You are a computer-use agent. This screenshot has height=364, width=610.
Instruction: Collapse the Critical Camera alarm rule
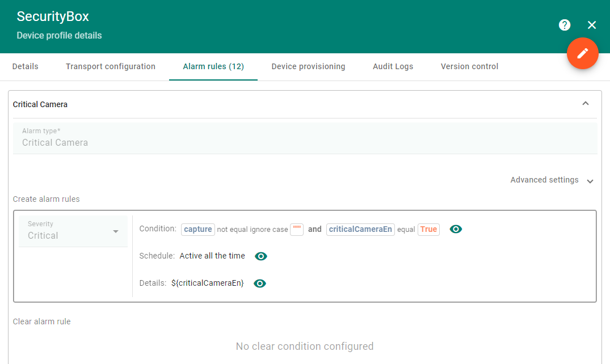pos(586,104)
